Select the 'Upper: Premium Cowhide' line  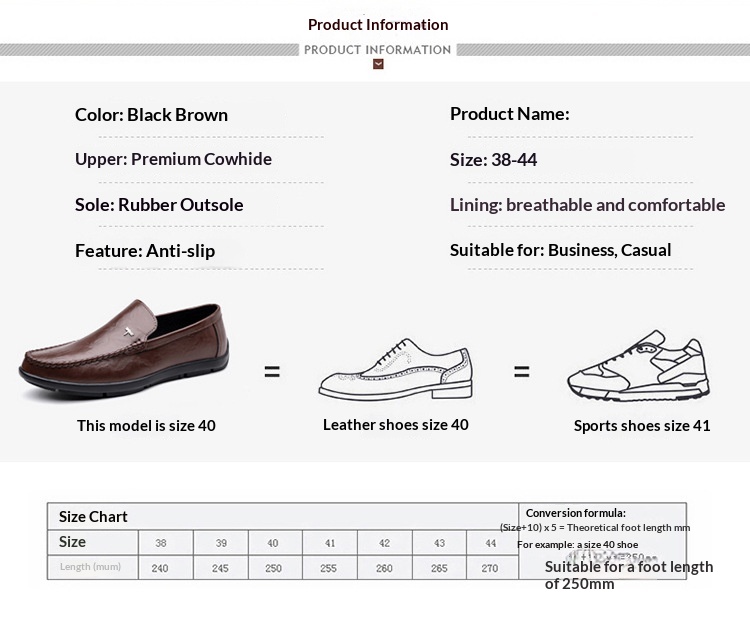173,159
